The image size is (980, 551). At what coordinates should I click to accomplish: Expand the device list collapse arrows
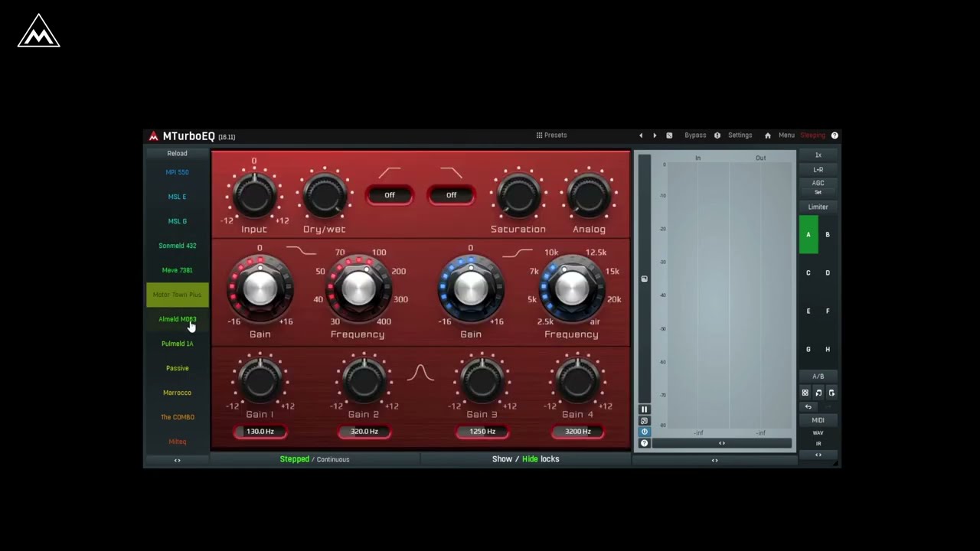pyautogui.click(x=177, y=460)
